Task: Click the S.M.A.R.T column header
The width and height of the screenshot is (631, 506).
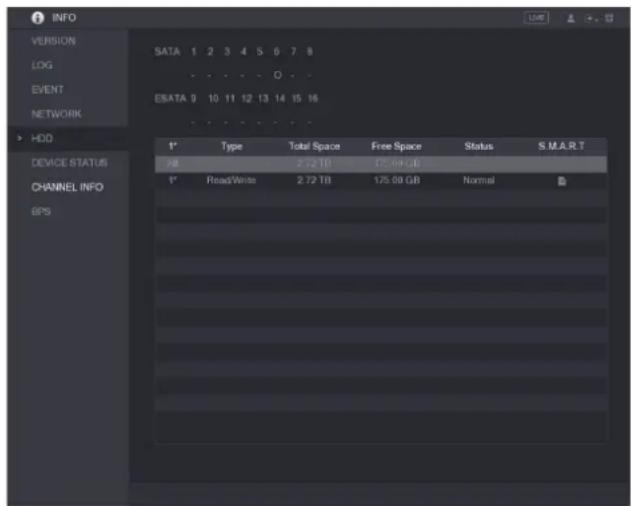Action: [561, 146]
